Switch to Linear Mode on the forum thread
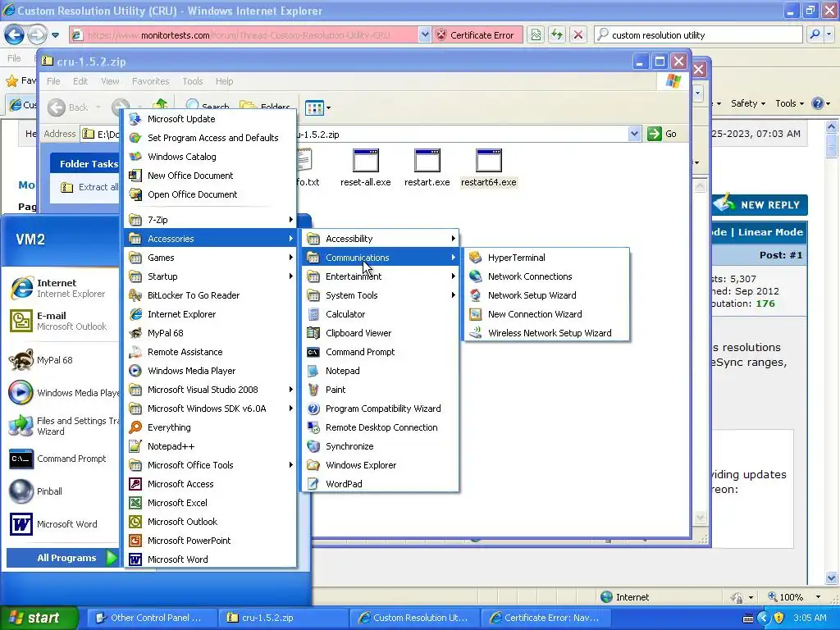 (770, 232)
